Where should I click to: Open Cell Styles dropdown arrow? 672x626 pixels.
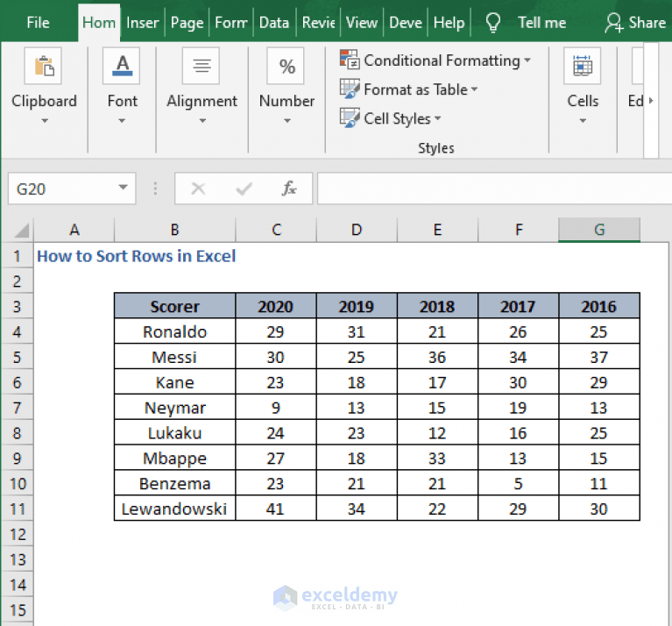[x=437, y=118]
